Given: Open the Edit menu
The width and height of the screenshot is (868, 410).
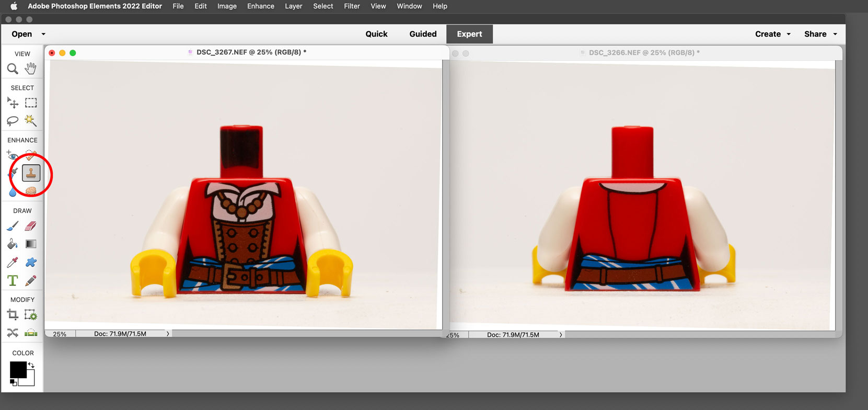Looking at the screenshot, I should (x=201, y=6).
